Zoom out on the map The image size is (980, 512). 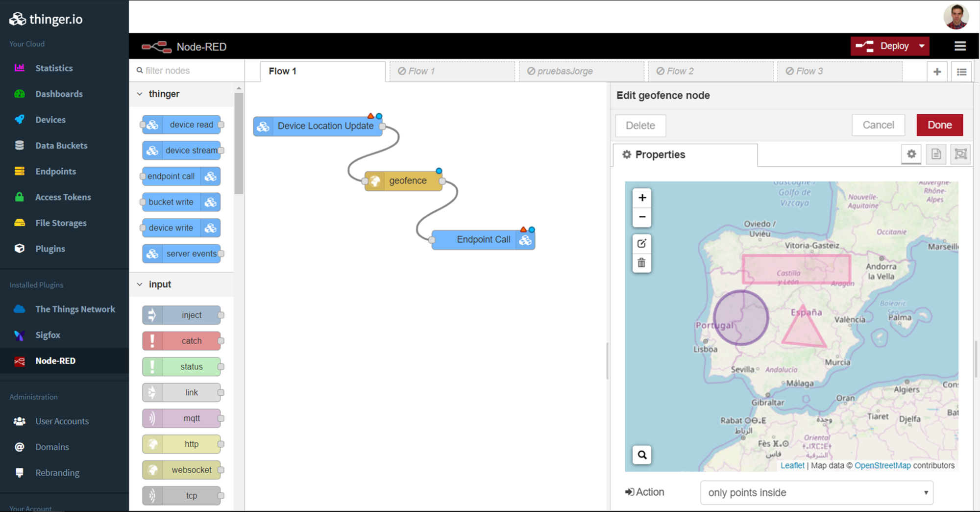click(x=642, y=217)
